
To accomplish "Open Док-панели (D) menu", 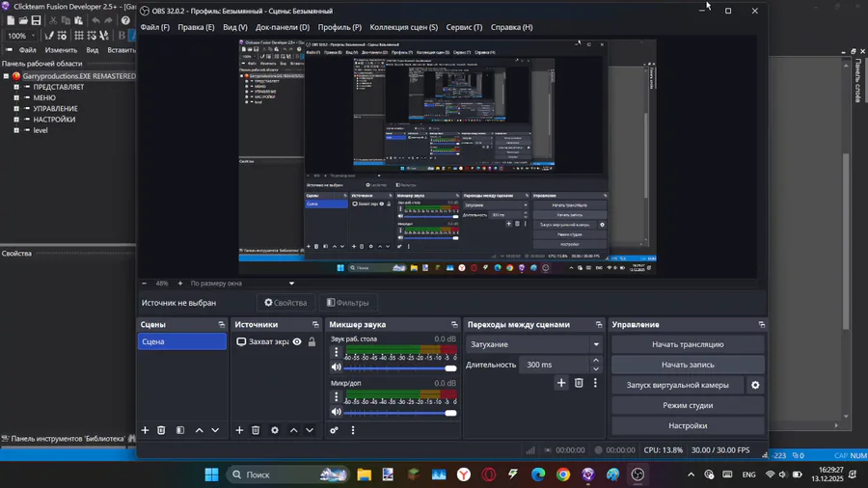I will coord(283,27).
